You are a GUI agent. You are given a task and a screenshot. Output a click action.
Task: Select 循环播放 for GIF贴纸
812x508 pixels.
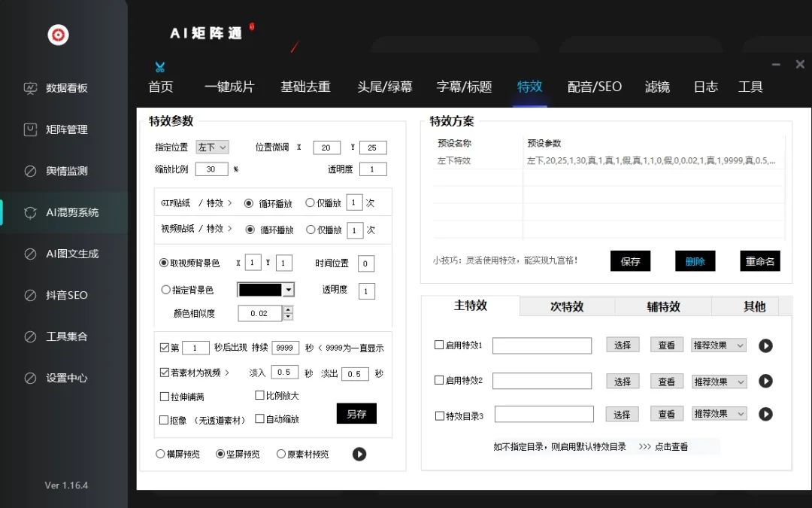pos(249,203)
